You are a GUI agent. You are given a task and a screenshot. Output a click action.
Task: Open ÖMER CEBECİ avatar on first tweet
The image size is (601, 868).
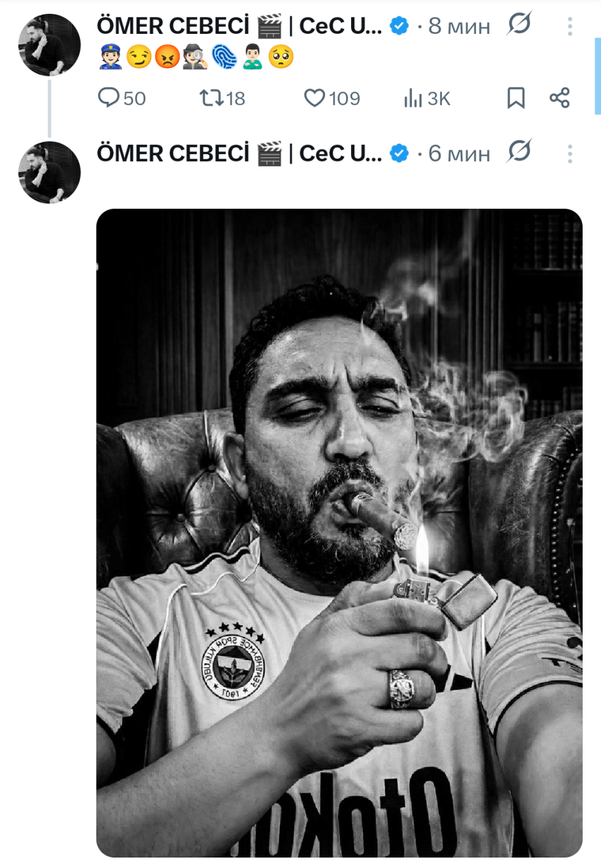point(49,45)
